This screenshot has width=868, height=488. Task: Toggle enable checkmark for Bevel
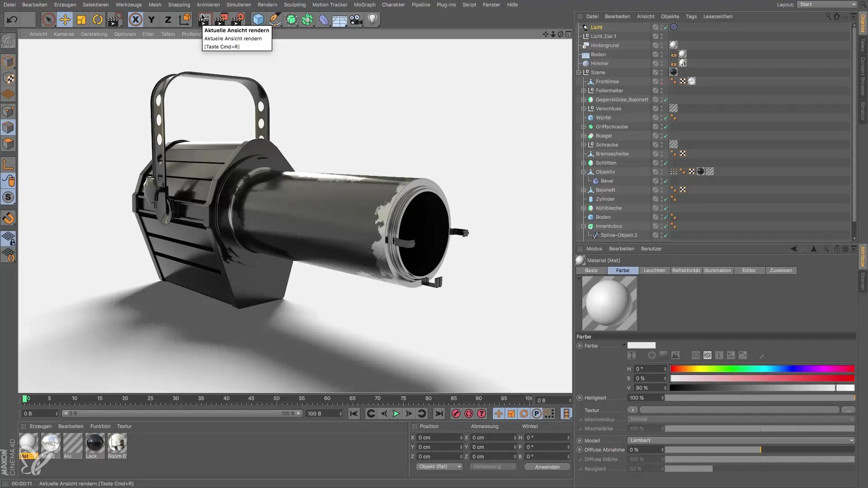pyautogui.click(x=666, y=181)
